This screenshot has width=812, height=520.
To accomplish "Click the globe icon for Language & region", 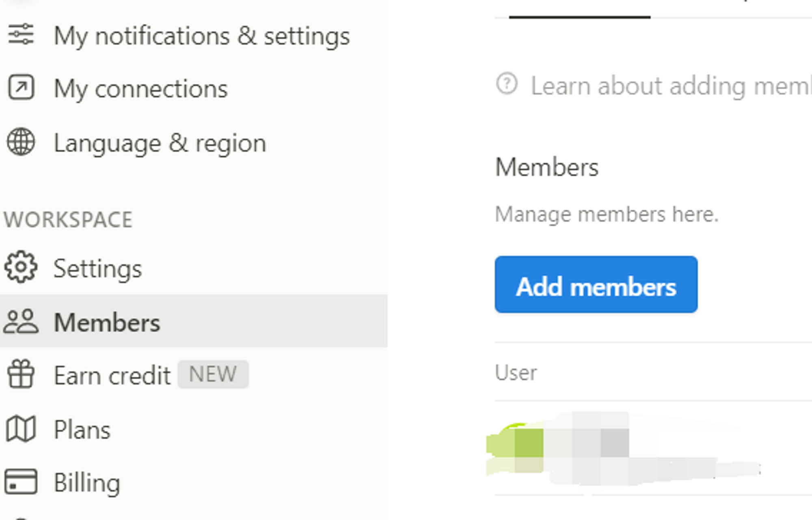I will click(21, 142).
